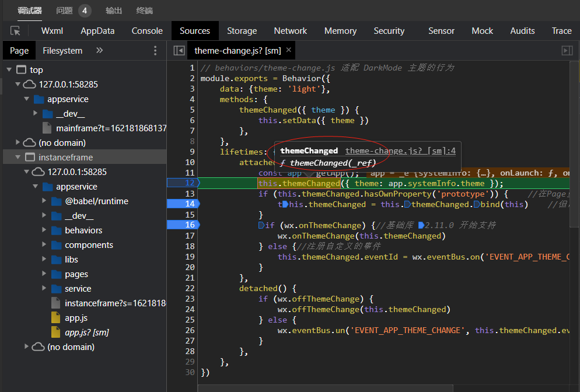The image size is (580, 392).
Task: Click the libs folder icon
Action: tap(57, 260)
